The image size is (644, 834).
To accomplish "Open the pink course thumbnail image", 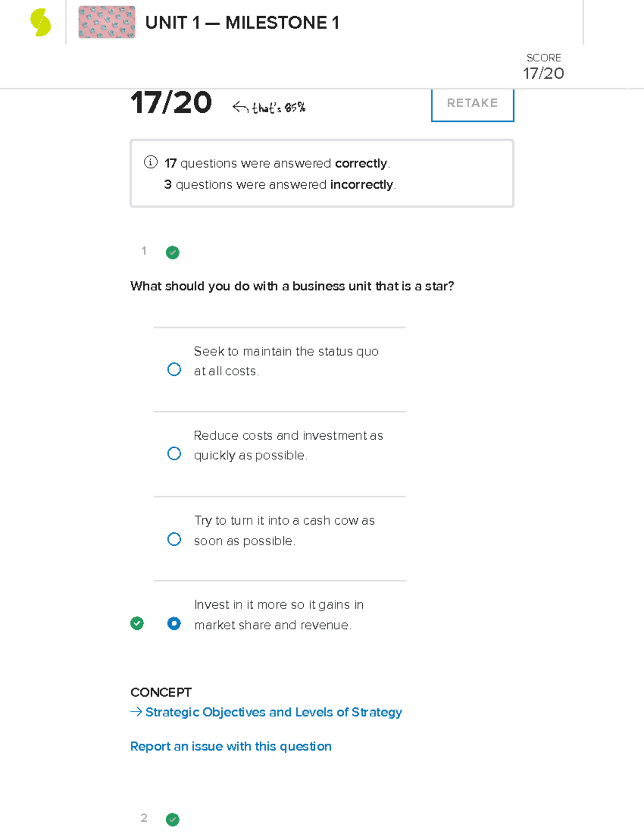I will (106, 23).
